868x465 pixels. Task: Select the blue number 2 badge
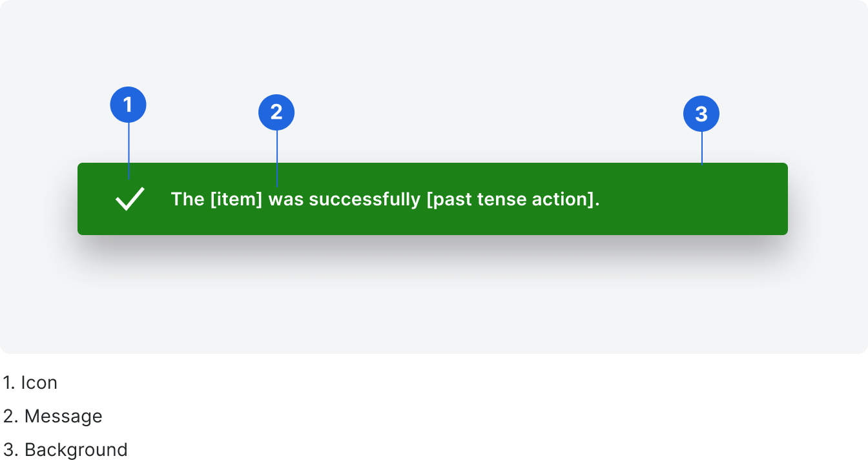[x=276, y=113]
